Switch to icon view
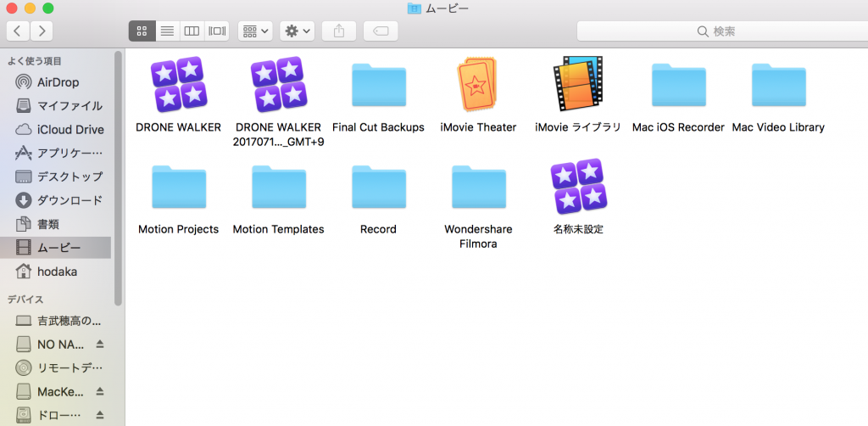The height and width of the screenshot is (426, 868). [142, 31]
